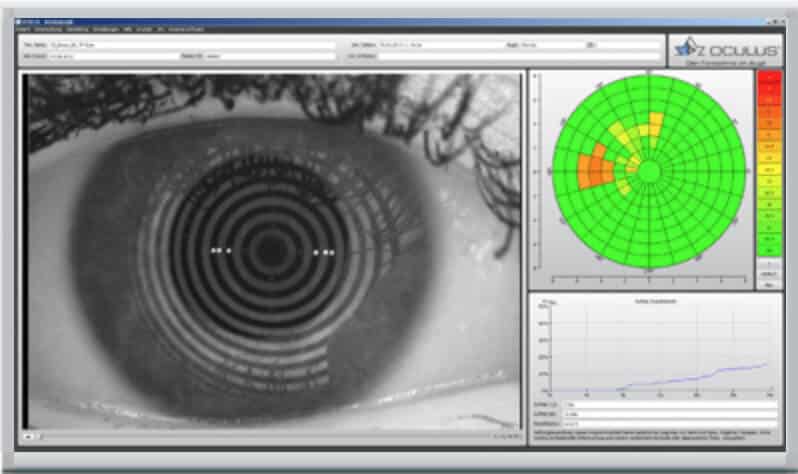Screen dimensions: 798x474
Task: Click the green center circle of polar map
Action: tap(648, 172)
